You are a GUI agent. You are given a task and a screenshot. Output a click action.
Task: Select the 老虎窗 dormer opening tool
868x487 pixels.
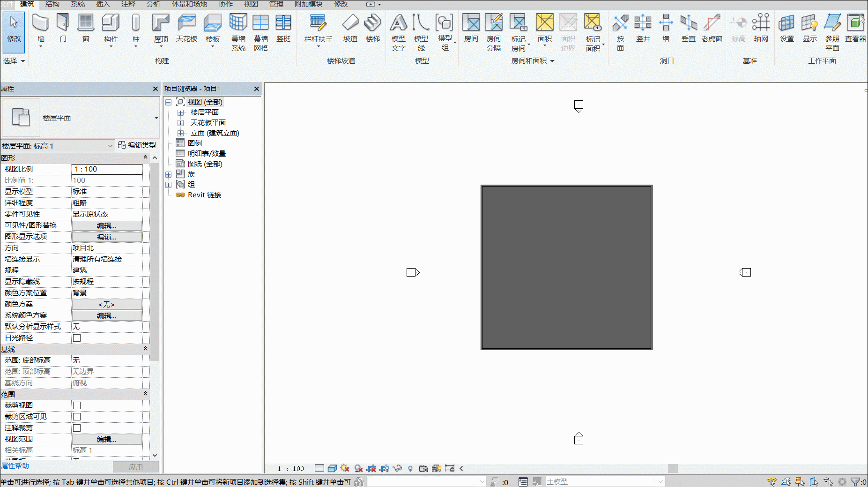[x=712, y=28]
